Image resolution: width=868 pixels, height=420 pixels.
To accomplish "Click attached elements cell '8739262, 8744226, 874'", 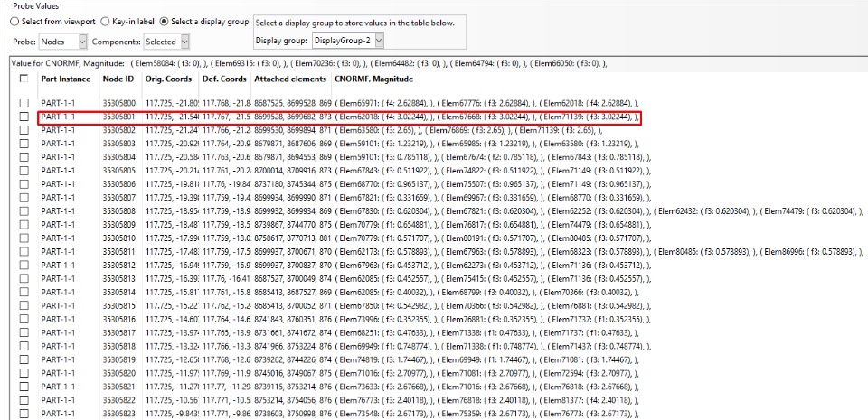I will click(x=293, y=359).
